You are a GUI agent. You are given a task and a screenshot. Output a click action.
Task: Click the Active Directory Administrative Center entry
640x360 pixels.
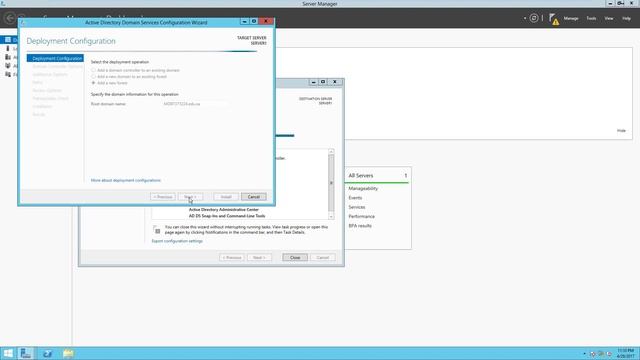(224, 209)
